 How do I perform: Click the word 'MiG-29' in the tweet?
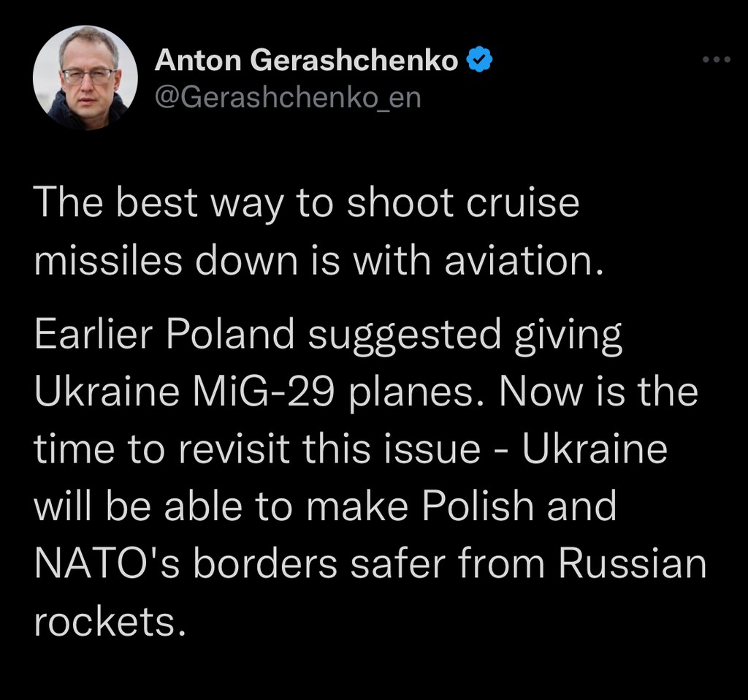pos(263,392)
